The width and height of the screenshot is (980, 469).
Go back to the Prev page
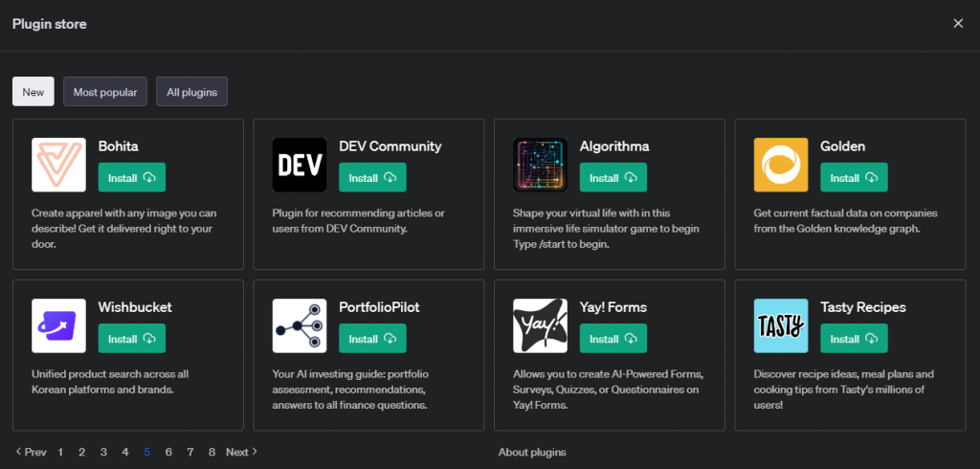point(31,452)
